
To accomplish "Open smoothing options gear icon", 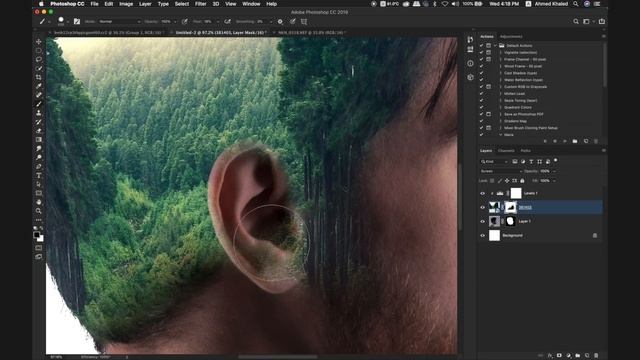I will pos(280,21).
